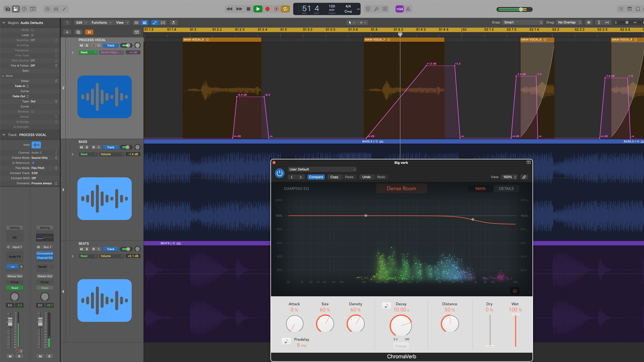This screenshot has width=644, height=362.
Task: Open Editors pencil icon in control bar
Action: point(64,9)
